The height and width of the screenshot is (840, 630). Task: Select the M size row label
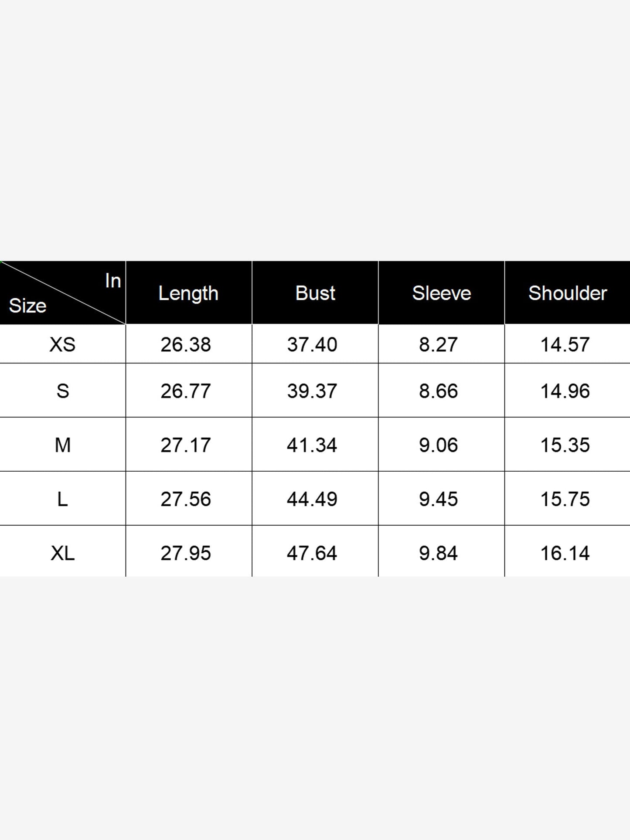62,445
